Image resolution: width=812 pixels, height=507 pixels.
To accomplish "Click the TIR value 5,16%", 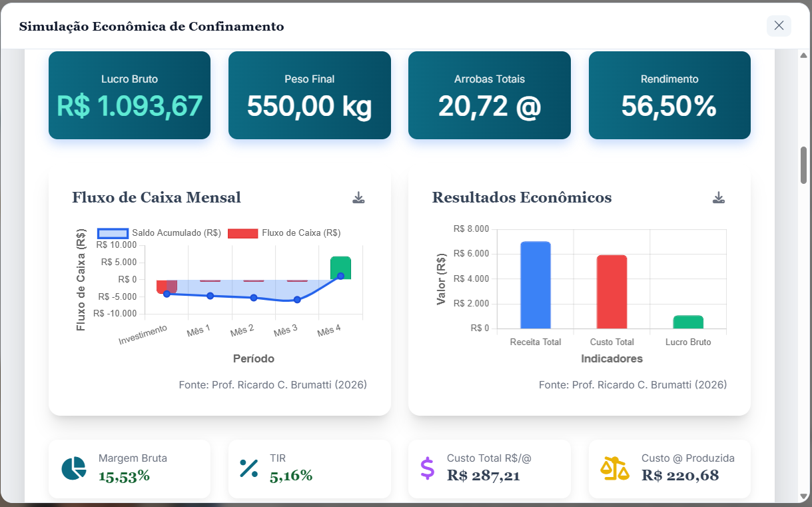I will [291, 476].
